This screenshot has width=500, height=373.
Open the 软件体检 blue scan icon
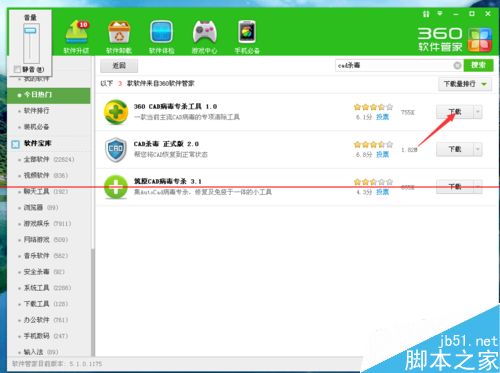pos(161,37)
